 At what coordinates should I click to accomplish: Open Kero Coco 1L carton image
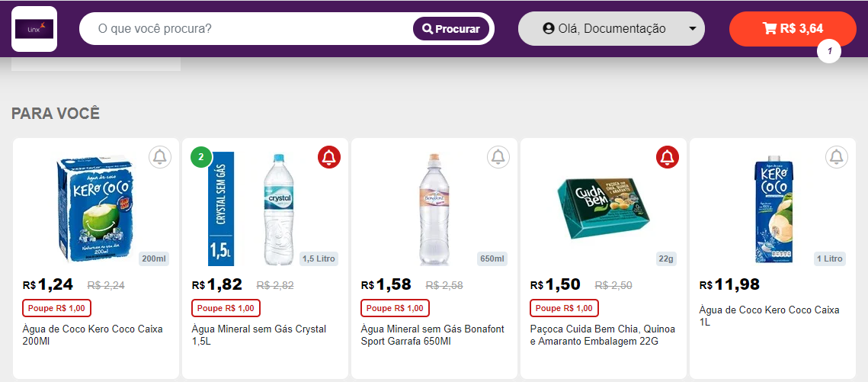[773, 210]
